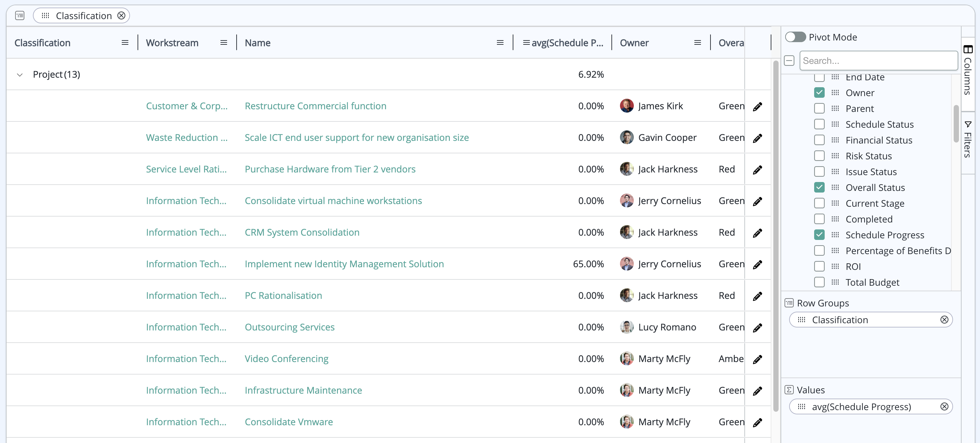This screenshot has height=443, width=980.
Task: Edit the Consolidate Vmware row
Action: (x=758, y=423)
